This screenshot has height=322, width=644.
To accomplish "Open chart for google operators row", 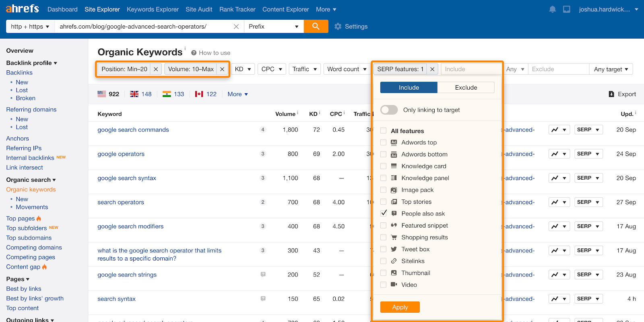I will pos(559,154).
